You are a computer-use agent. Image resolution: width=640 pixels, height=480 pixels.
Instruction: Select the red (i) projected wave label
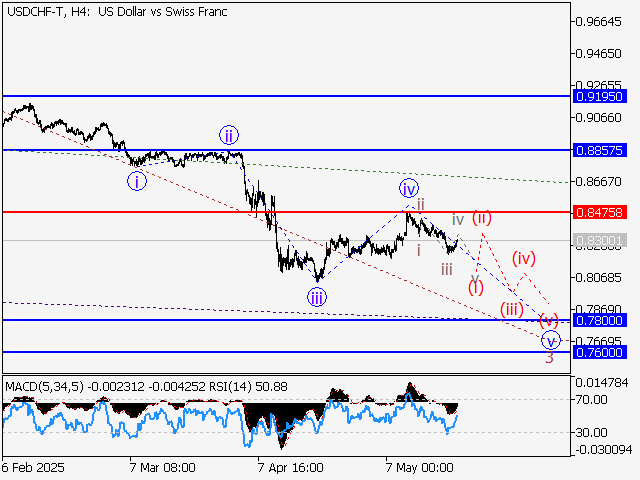click(476, 287)
